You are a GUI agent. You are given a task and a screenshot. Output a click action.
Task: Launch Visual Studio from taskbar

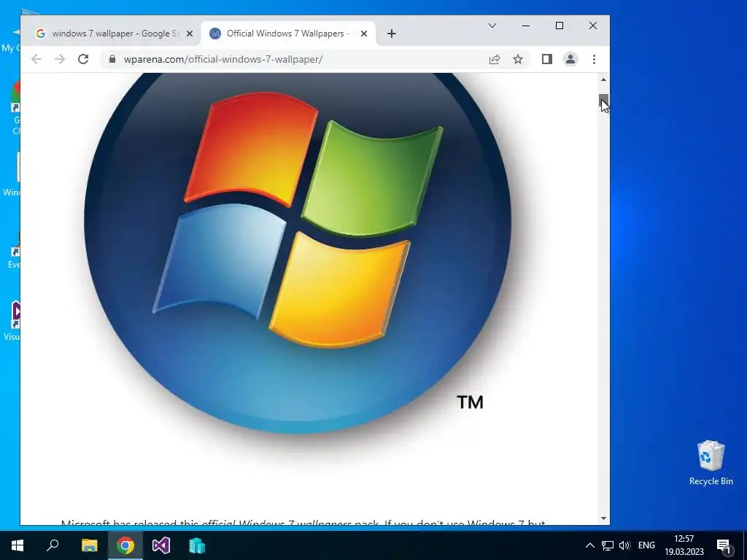161,545
